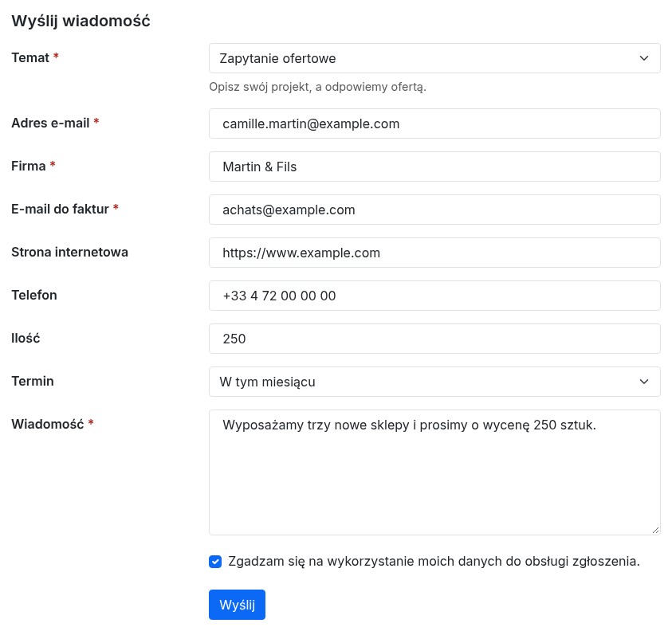672x631 pixels.
Task: Uncheck the data consent checkbox
Action: tap(215, 562)
